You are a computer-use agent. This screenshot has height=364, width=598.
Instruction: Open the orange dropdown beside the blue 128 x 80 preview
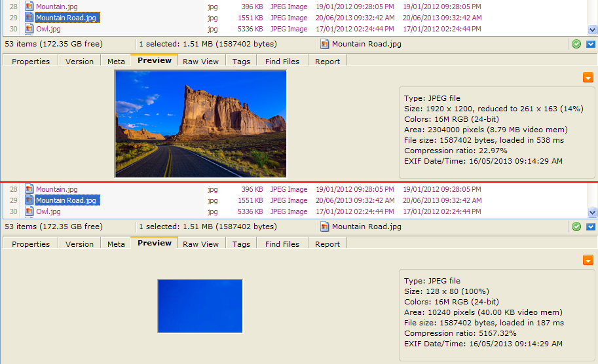point(588,260)
